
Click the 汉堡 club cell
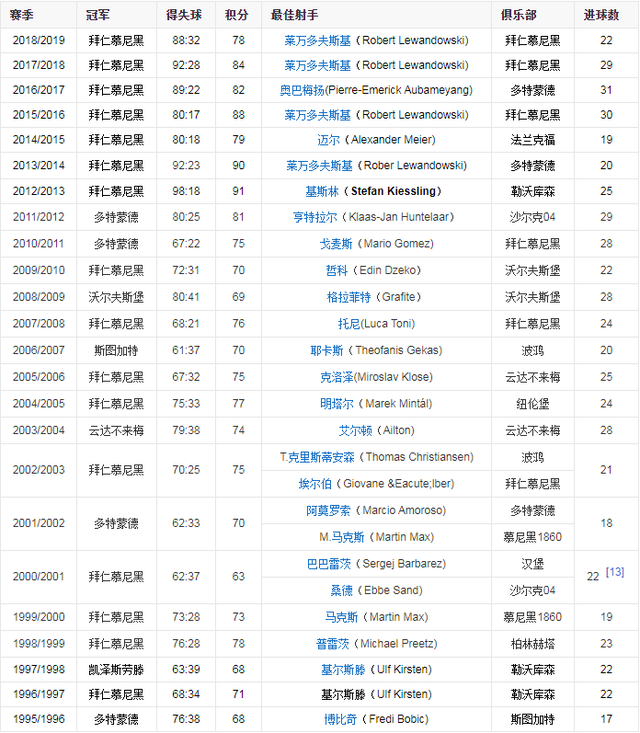click(x=532, y=564)
